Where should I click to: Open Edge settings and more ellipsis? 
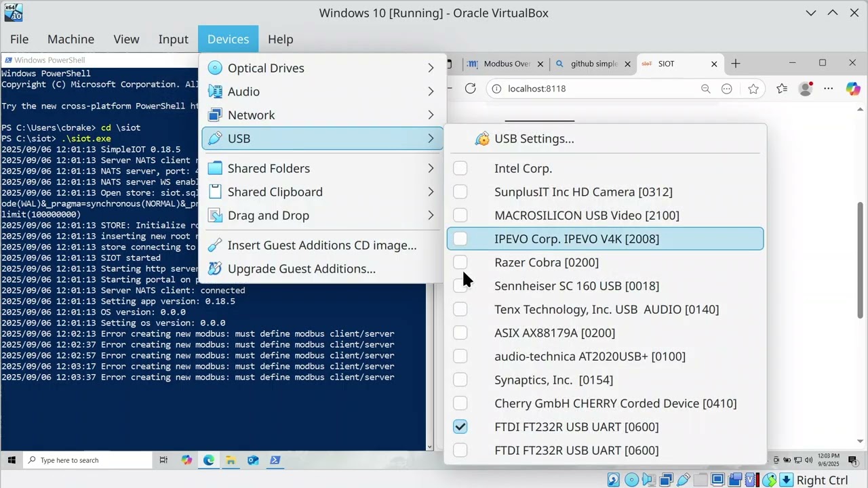point(829,89)
